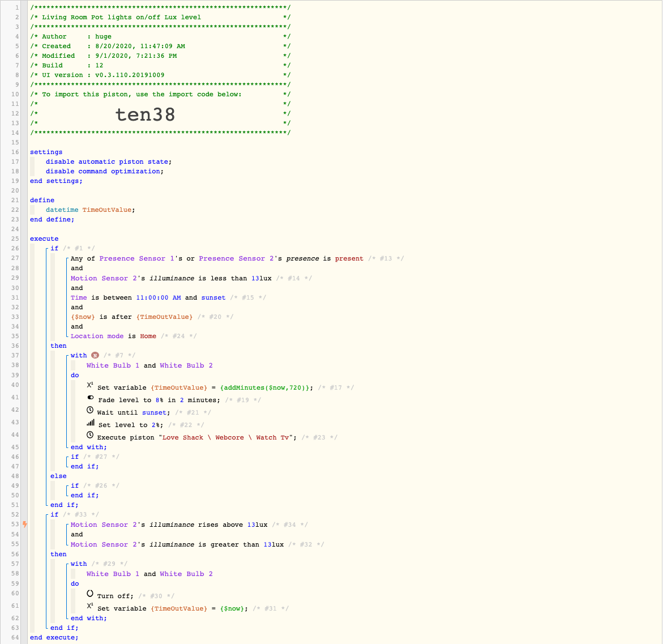Select the Set level to 2% task
Screen dimensions: 667x644
(131, 425)
